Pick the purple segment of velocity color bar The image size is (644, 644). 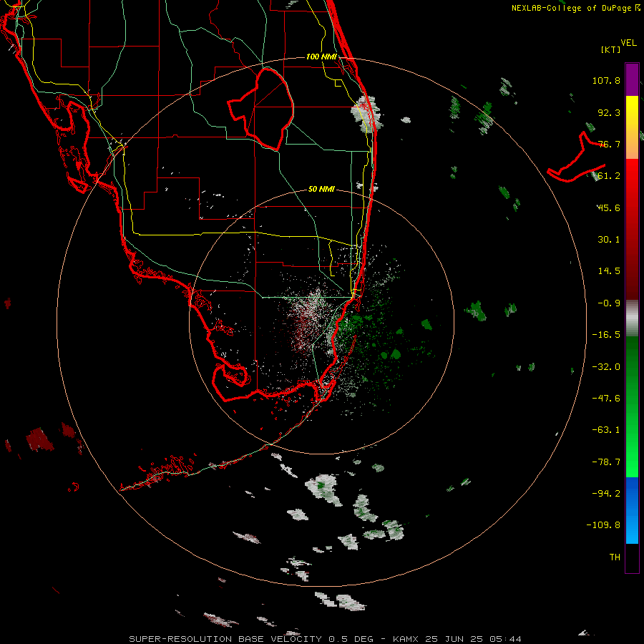point(632,80)
